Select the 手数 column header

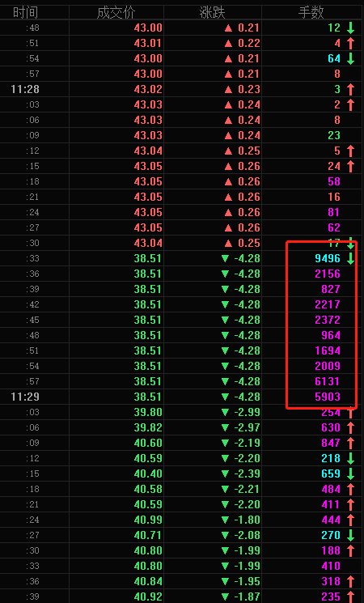tap(311, 13)
